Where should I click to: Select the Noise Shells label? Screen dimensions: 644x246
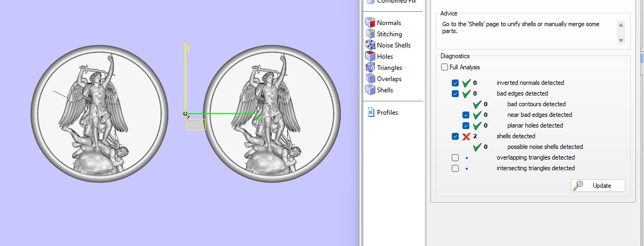coord(394,45)
